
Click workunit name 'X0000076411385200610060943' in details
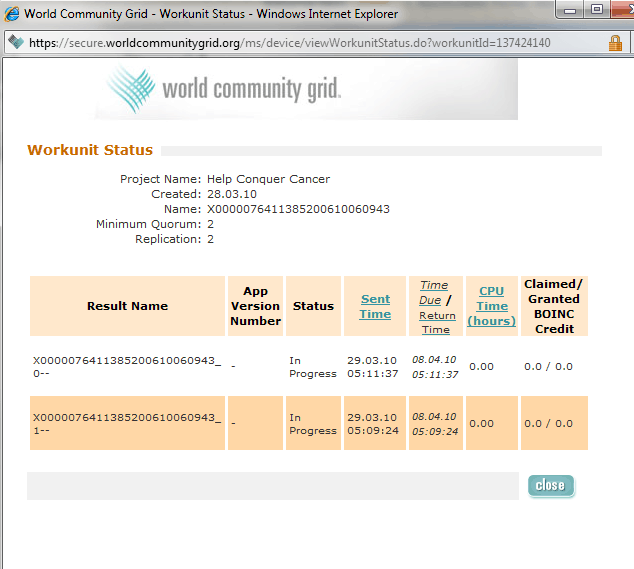298,209
